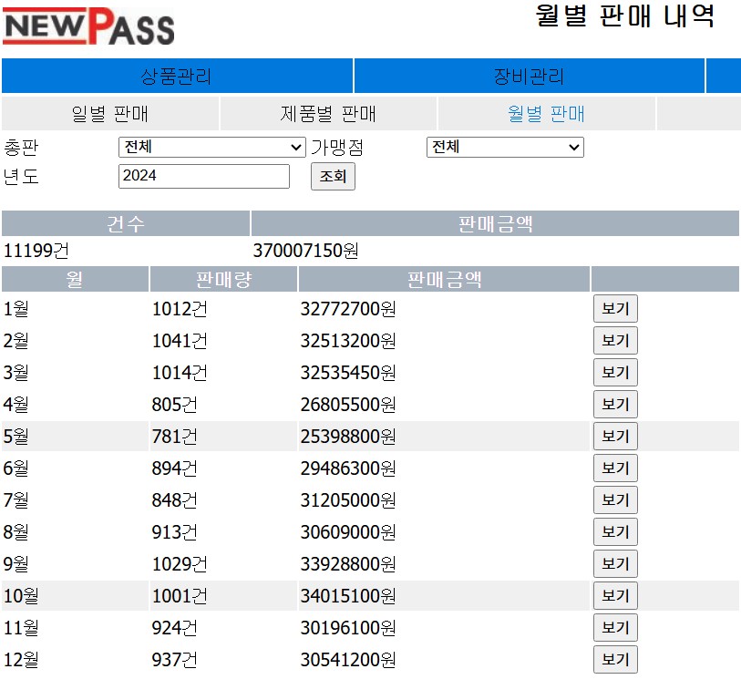This screenshot has height=700, width=741.
Task: Expand the 가맹점 dropdown
Action: [505, 147]
